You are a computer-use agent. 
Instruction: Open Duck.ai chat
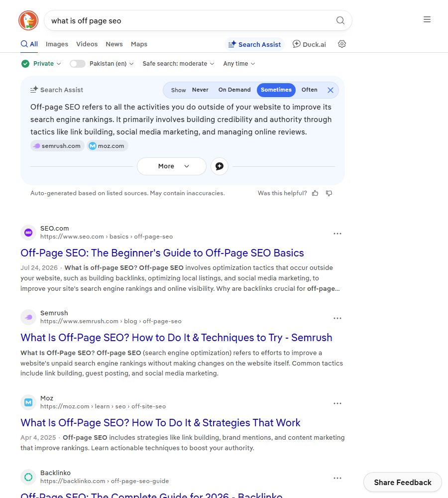309,44
